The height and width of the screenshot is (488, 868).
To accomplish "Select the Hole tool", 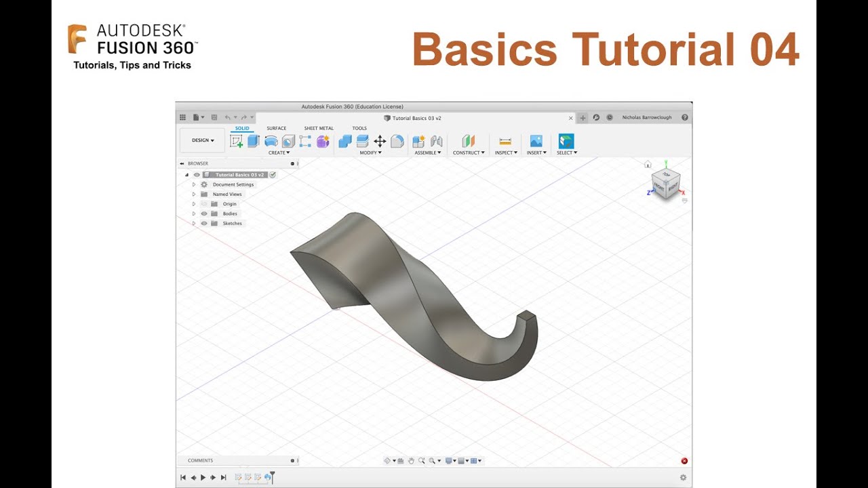I will (288, 141).
